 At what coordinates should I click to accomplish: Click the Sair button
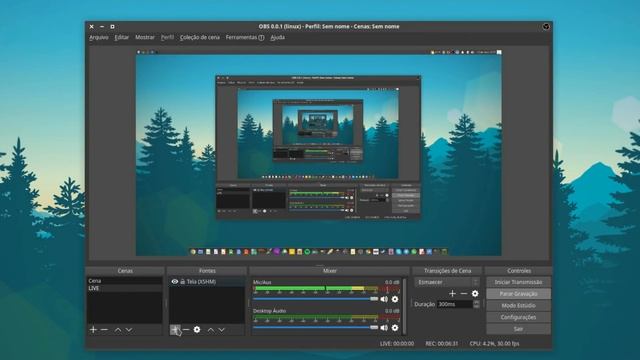tap(518, 329)
